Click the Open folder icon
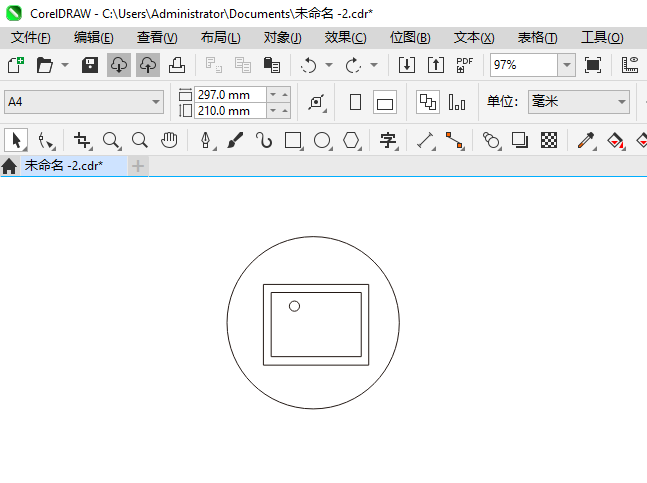Screen dimensions: 647x483 [45, 65]
